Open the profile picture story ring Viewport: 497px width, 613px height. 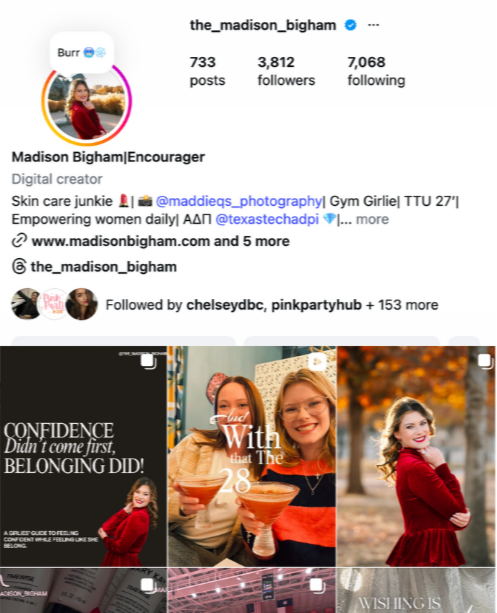pos(87,102)
